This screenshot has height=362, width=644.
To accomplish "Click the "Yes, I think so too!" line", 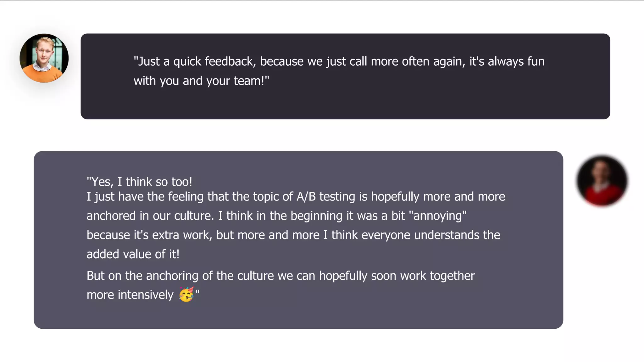I will click(139, 182).
